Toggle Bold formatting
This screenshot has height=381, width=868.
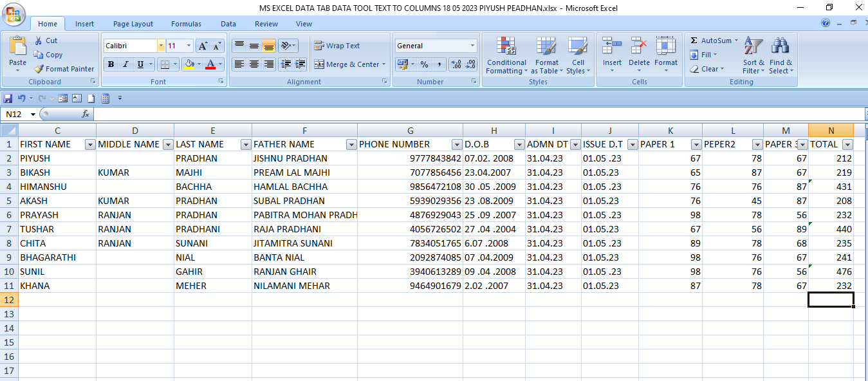click(x=111, y=64)
